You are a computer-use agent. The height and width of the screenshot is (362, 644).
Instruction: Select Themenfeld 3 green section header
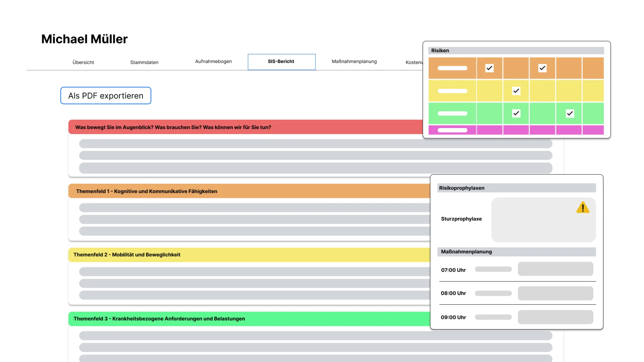click(x=249, y=319)
